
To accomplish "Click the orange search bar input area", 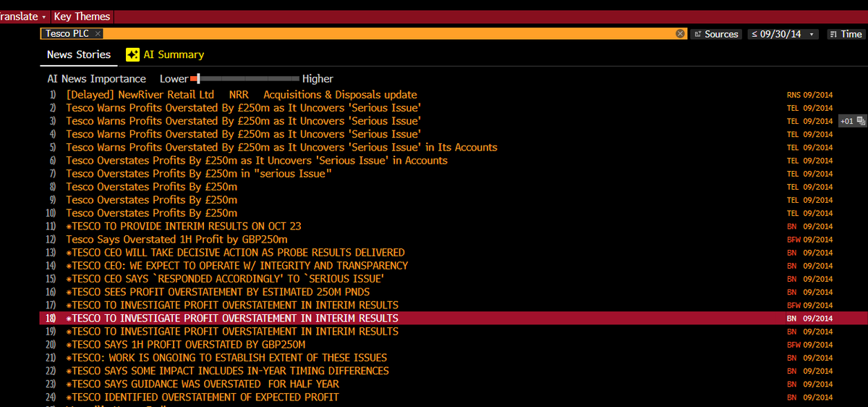I will coord(391,34).
